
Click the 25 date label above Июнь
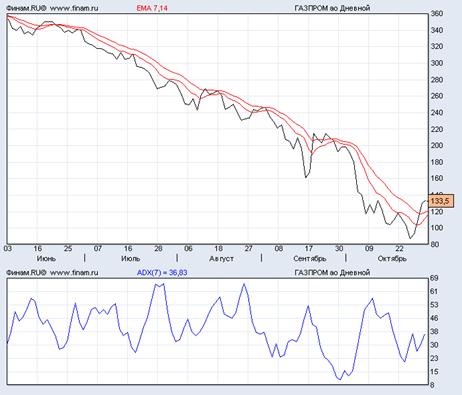pyautogui.click(x=68, y=249)
